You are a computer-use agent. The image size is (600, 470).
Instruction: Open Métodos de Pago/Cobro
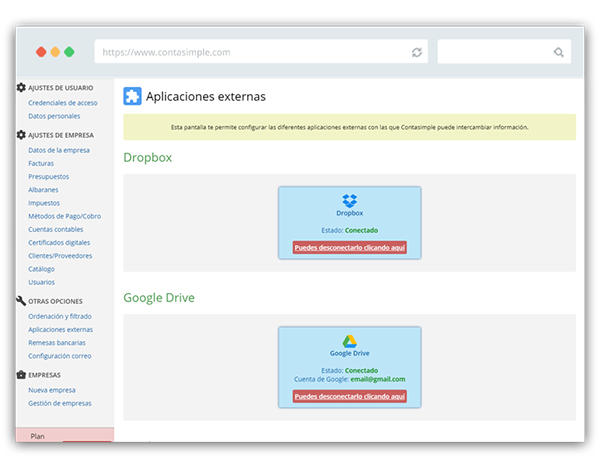65,216
